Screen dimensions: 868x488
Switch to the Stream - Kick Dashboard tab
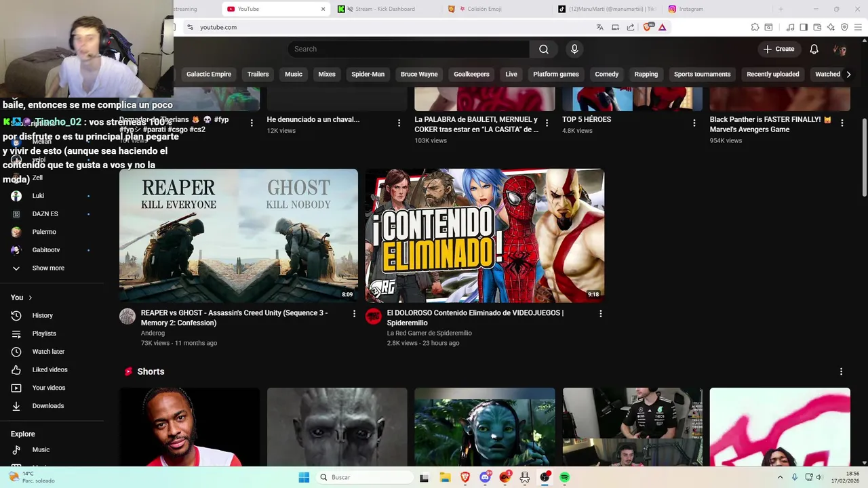(385, 9)
